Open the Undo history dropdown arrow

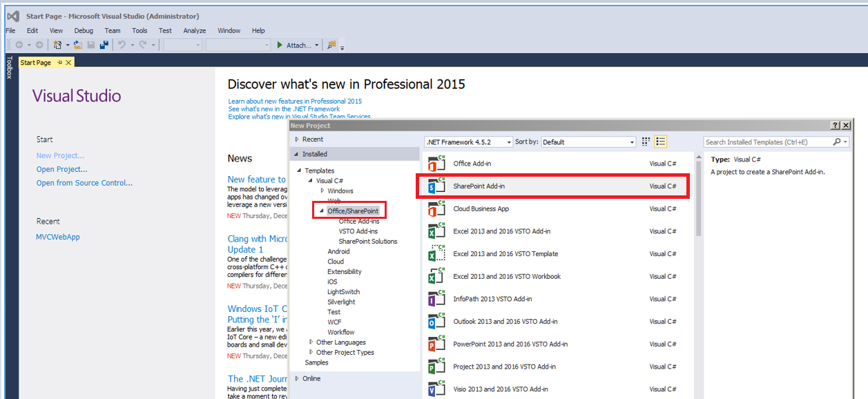(x=131, y=45)
